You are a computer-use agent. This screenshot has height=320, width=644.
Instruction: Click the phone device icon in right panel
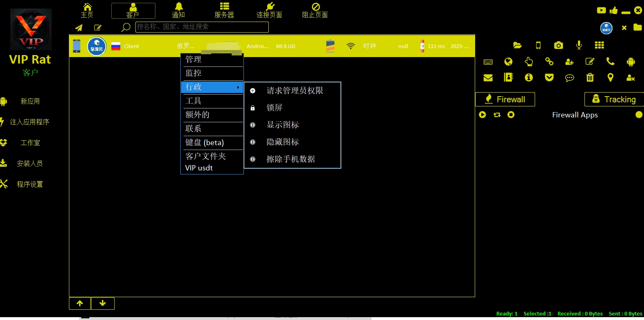point(538,45)
